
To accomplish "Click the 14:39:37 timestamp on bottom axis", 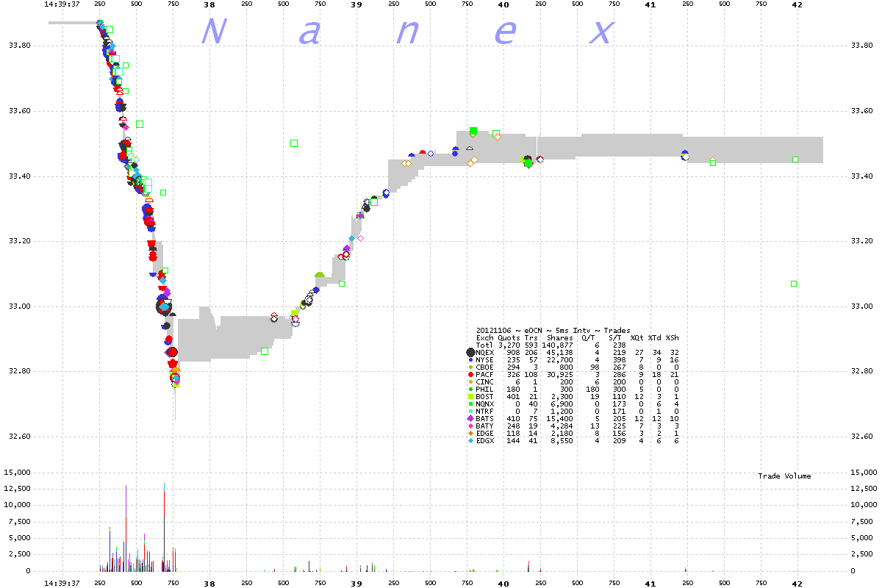I will click(x=62, y=583).
